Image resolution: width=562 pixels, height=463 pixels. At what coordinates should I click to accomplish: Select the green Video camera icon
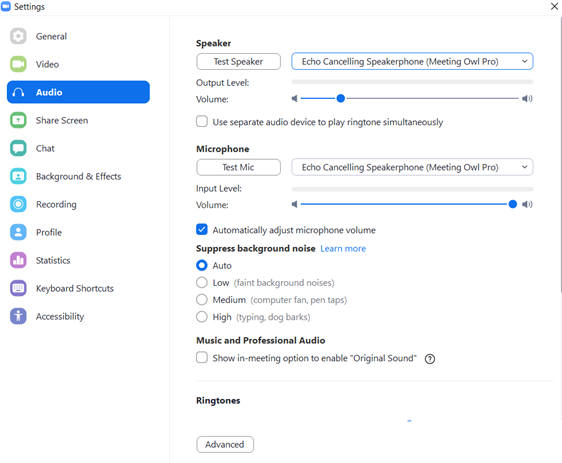(18, 64)
